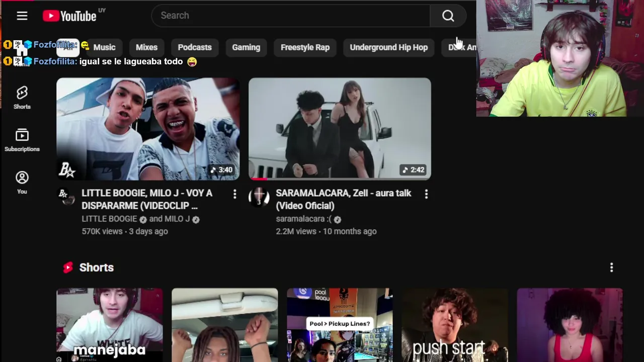
Task: Click the 2:42 duration badge
Action: click(x=413, y=170)
